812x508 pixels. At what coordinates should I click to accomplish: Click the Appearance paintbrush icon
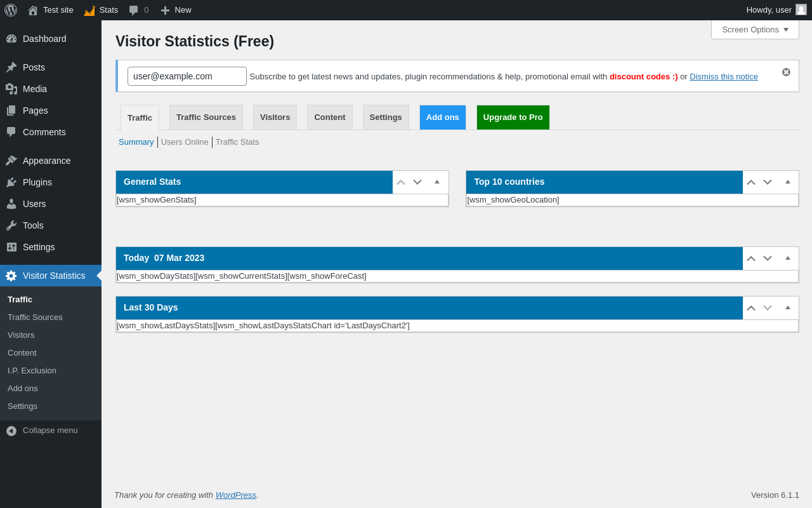point(11,161)
